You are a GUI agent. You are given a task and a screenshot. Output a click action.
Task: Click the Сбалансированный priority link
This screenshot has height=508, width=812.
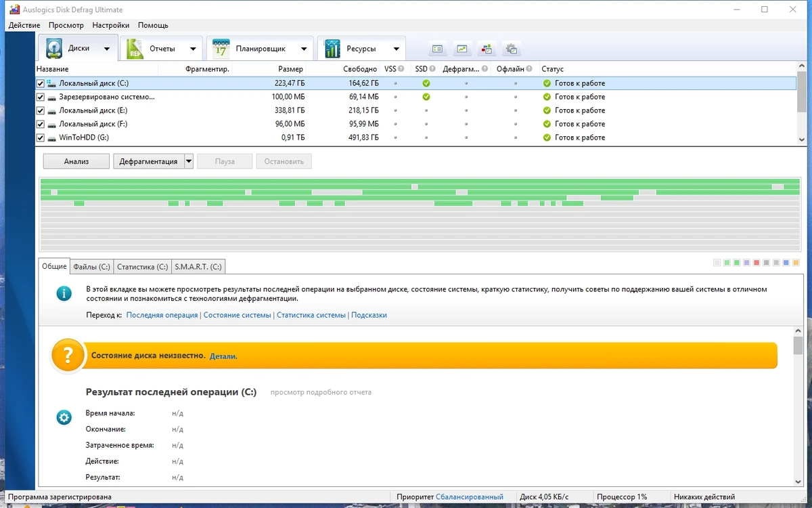(470, 497)
